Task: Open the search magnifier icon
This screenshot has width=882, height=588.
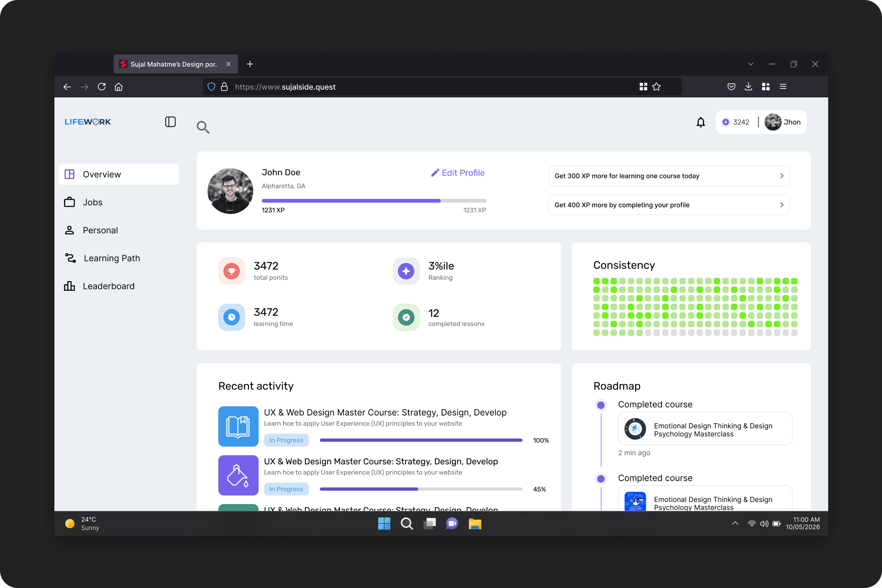Action: tap(203, 127)
